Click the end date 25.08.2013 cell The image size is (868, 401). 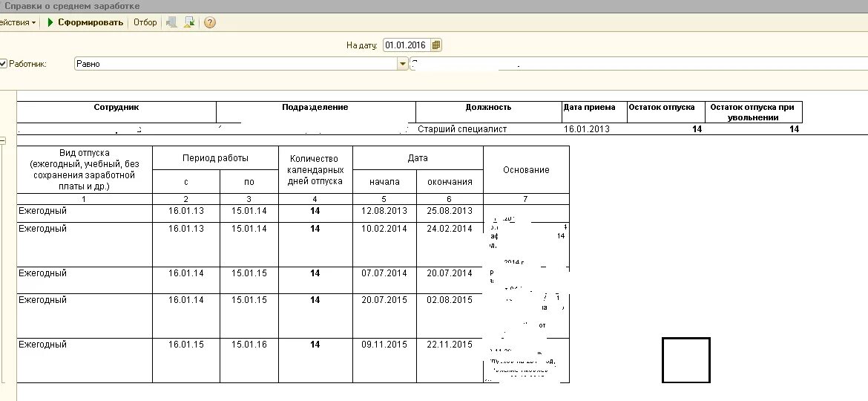tap(450, 213)
